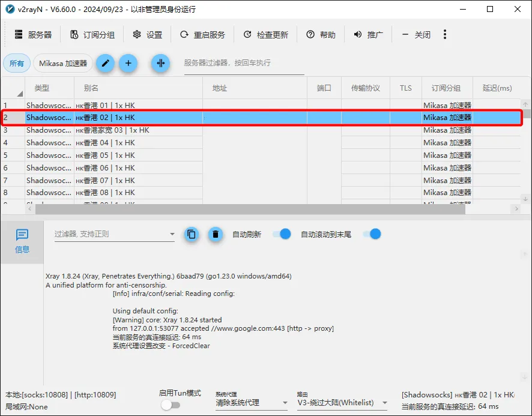
Task: Select server row HK香港 04 | 1x HK
Action: point(261,142)
